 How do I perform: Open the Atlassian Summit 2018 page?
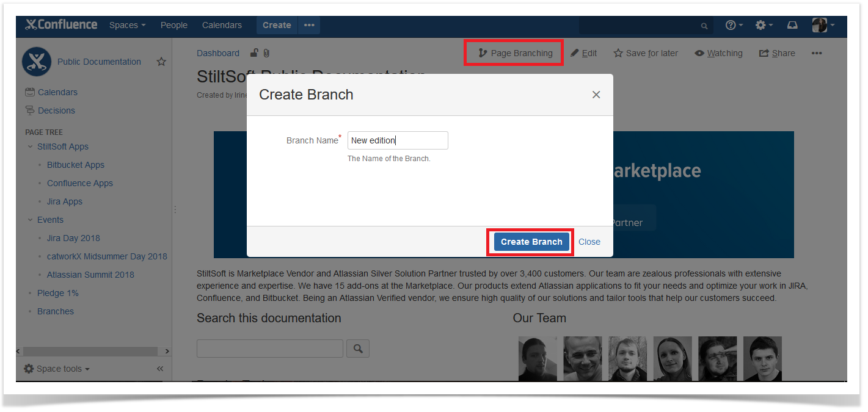90,275
